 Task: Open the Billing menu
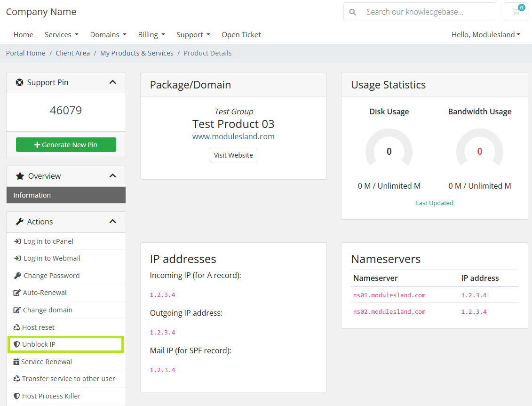click(151, 35)
